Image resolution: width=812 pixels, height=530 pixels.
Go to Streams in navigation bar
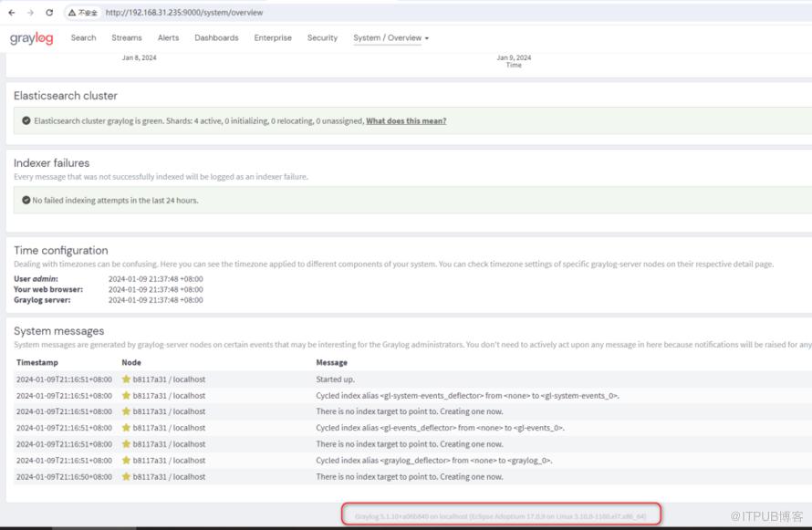coord(127,38)
